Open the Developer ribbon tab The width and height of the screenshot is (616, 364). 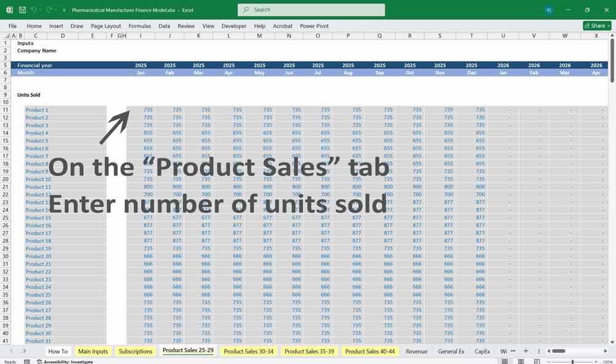pyautogui.click(x=233, y=26)
